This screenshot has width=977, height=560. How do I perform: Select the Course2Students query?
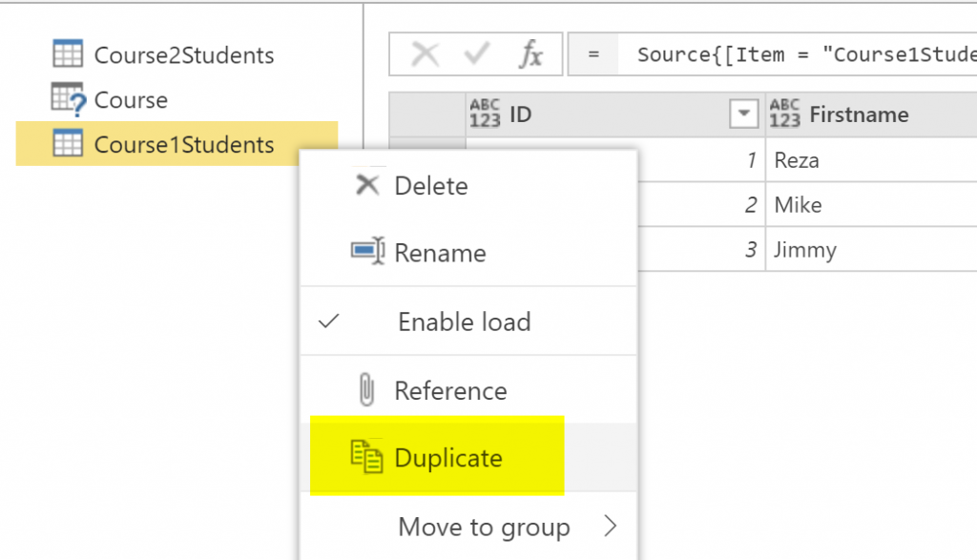(x=183, y=55)
